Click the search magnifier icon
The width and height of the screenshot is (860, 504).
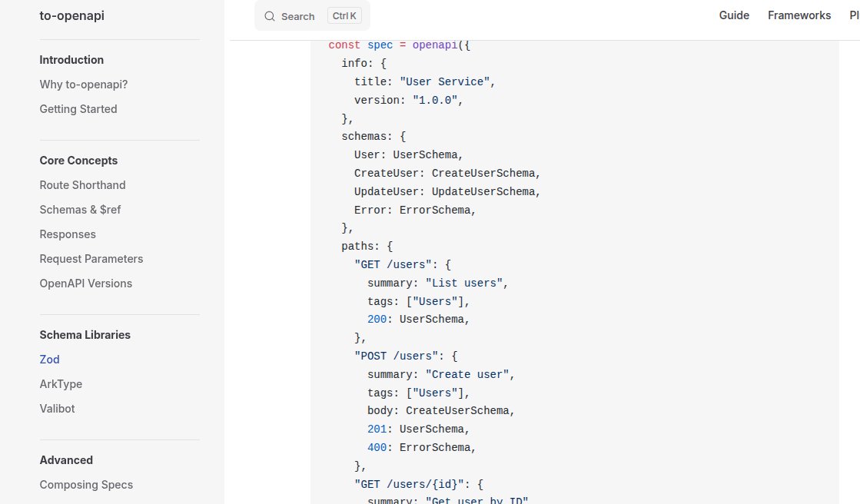click(x=269, y=16)
